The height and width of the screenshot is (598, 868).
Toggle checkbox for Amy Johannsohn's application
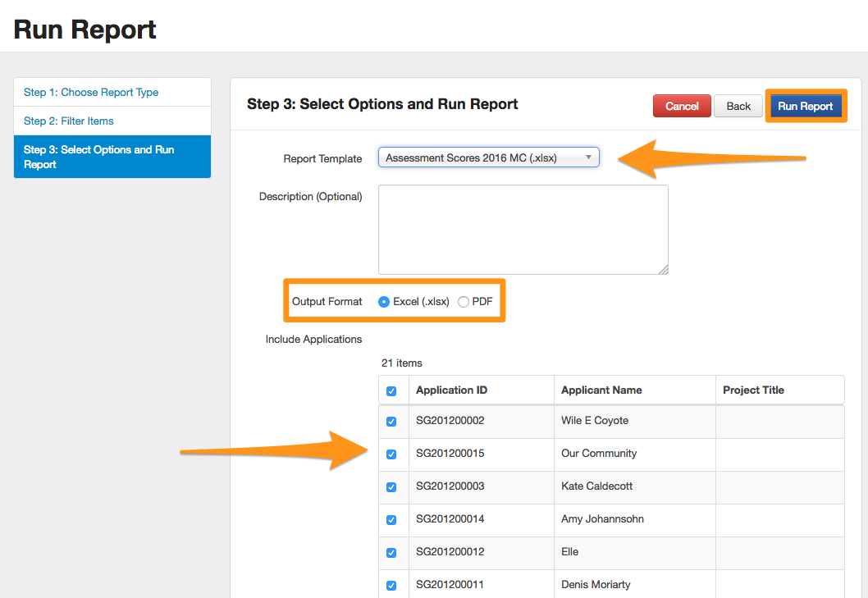tap(391, 520)
